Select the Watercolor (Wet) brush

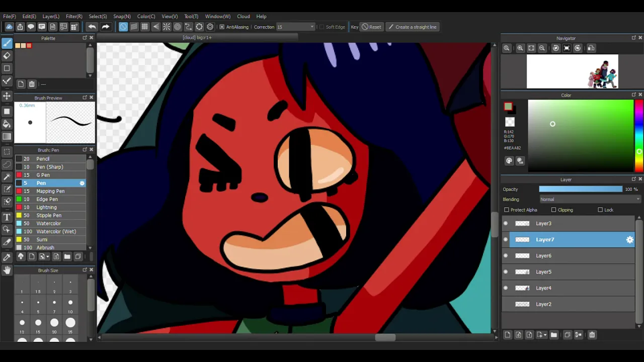point(50,231)
